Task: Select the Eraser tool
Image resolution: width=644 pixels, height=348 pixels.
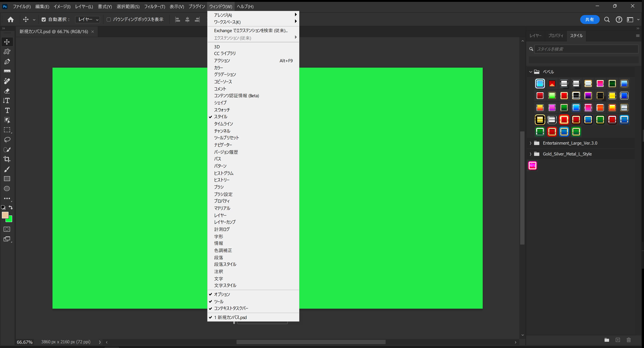Action: coord(7,91)
